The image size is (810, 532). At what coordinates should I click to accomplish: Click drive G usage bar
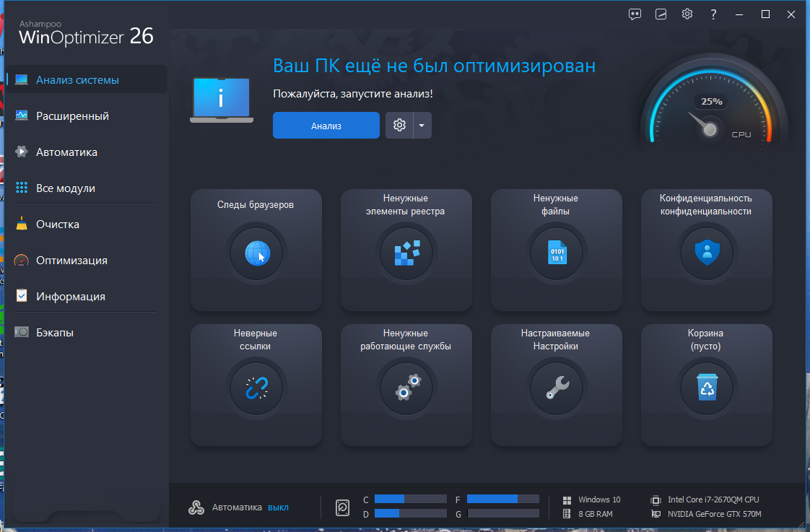point(503,513)
